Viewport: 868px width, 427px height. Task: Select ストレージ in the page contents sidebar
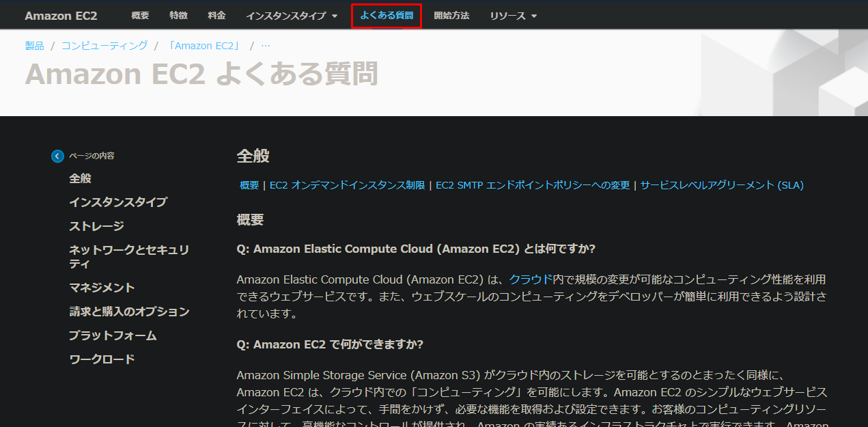click(x=96, y=226)
